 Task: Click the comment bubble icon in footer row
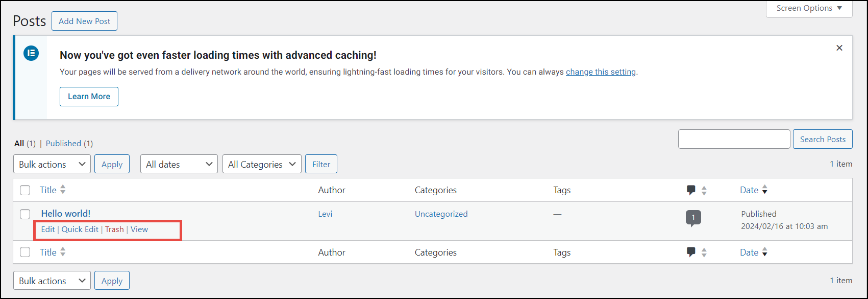(x=691, y=252)
